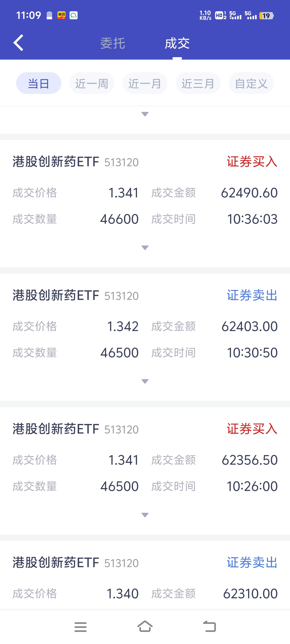Screen dimensions: 290x644
Task: Expand details of the 10:30:50 trade
Action: pos(145,381)
